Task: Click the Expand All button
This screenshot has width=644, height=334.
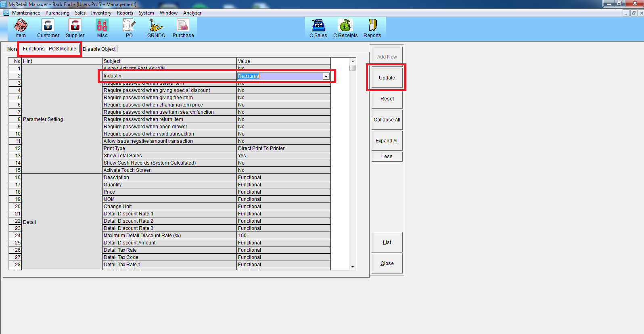Action: point(387,141)
